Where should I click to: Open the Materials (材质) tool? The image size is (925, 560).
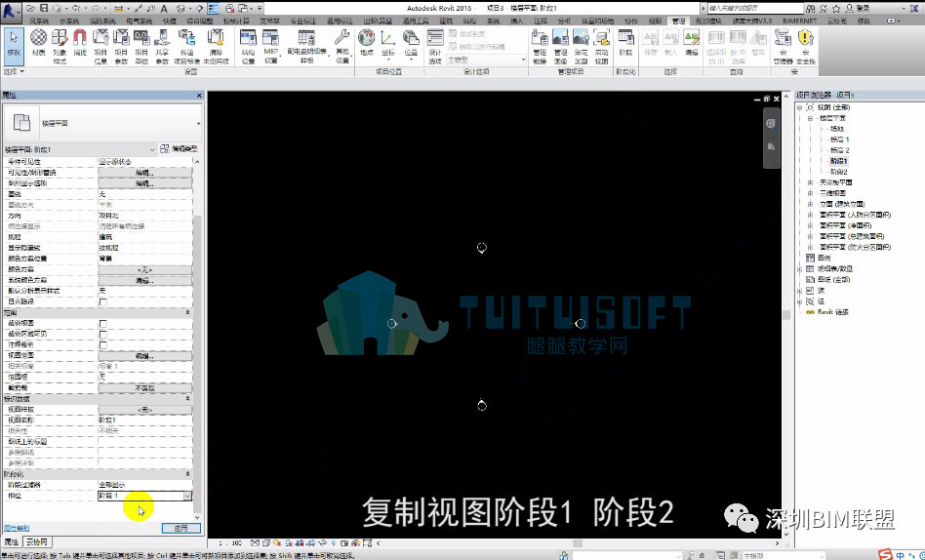click(x=39, y=46)
